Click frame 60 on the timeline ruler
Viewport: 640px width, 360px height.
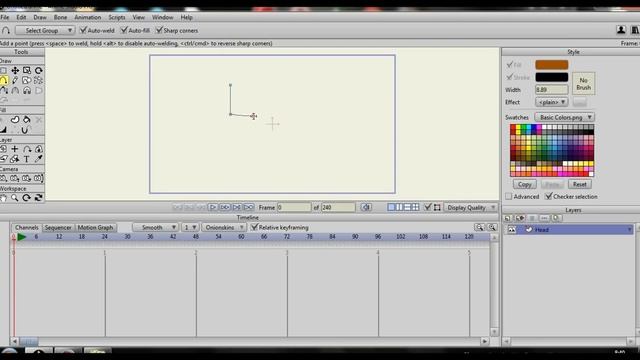[241, 237]
